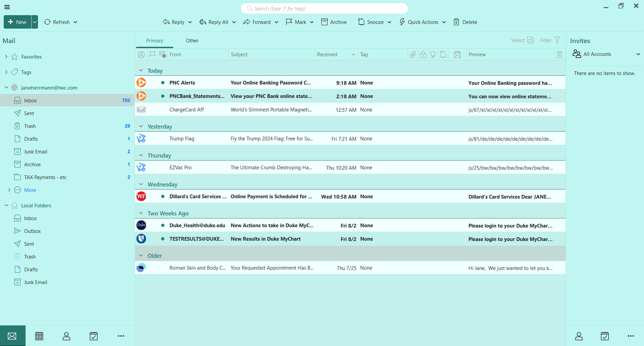
Task: Click into the Search field
Action: pos(324,8)
